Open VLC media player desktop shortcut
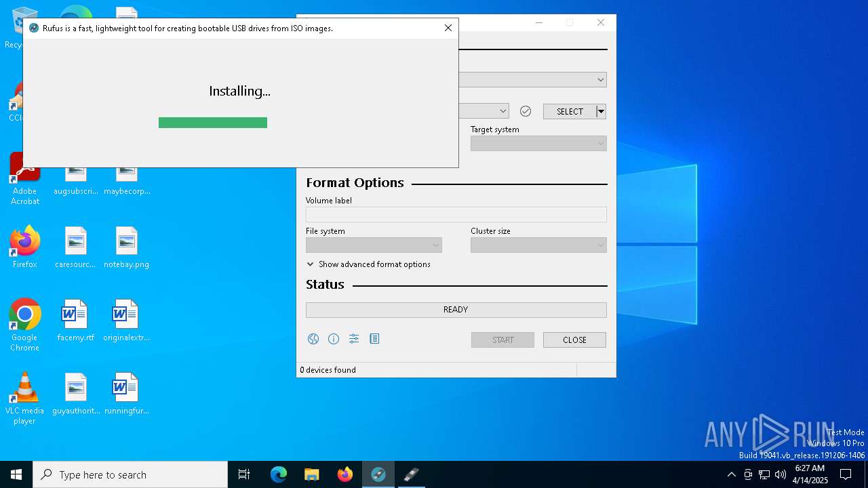The image size is (868, 488). pyautogui.click(x=25, y=398)
